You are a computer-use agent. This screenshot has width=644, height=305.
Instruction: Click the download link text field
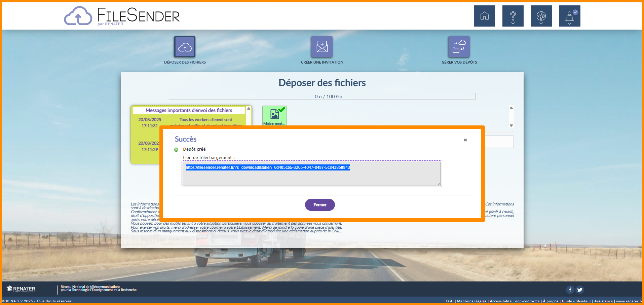pos(311,174)
